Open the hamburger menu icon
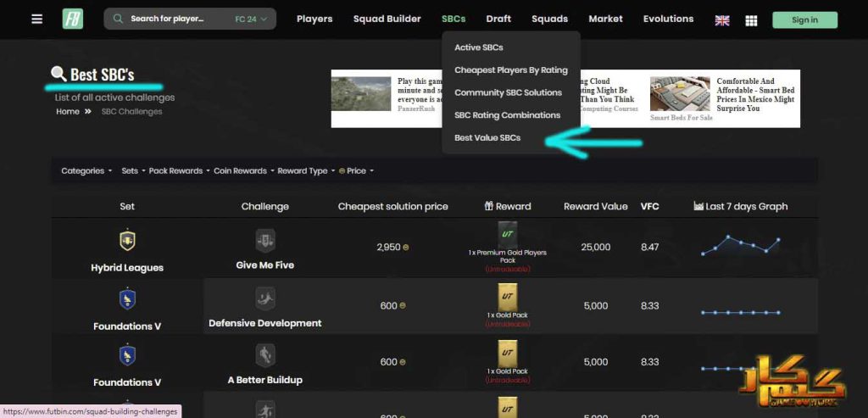 pyautogui.click(x=36, y=19)
